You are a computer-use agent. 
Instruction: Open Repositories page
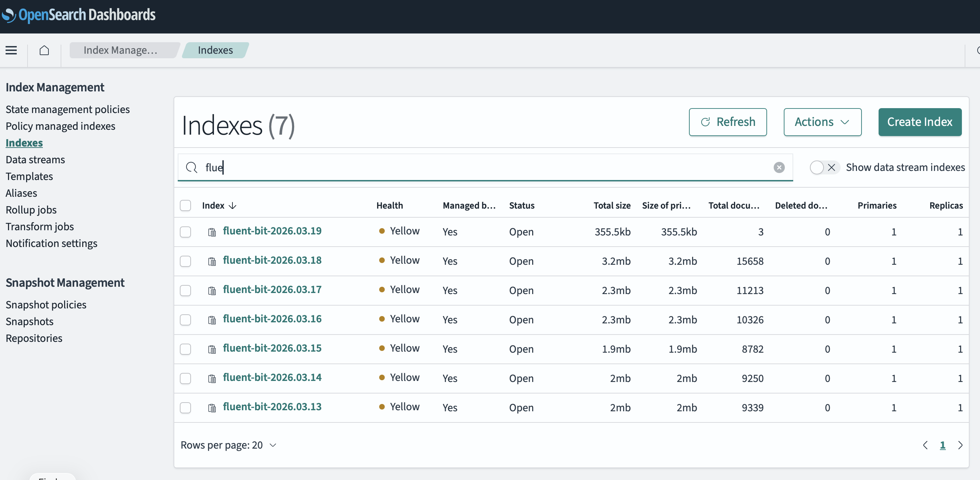point(34,338)
